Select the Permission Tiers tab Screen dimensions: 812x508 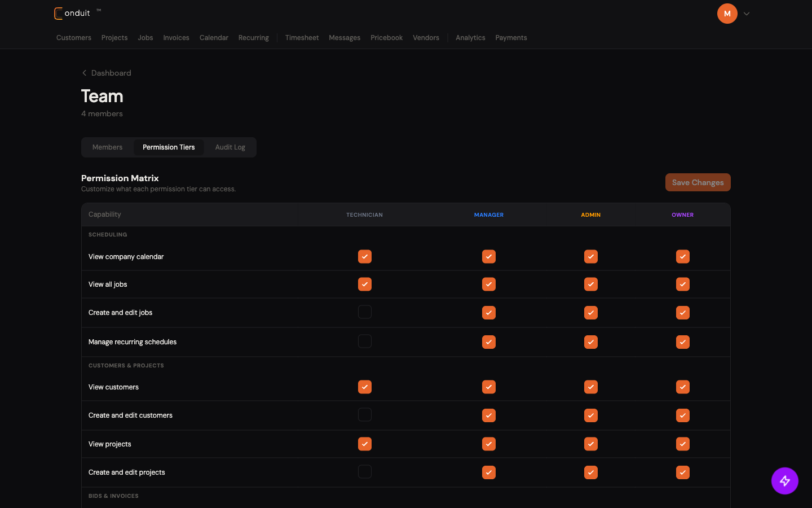coord(169,147)
